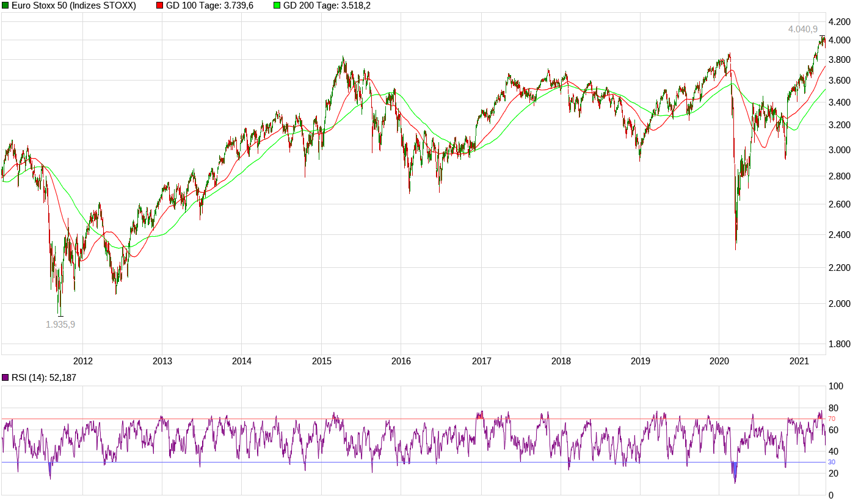Select the 2021 label on the time axis

(x=800, y=361)
